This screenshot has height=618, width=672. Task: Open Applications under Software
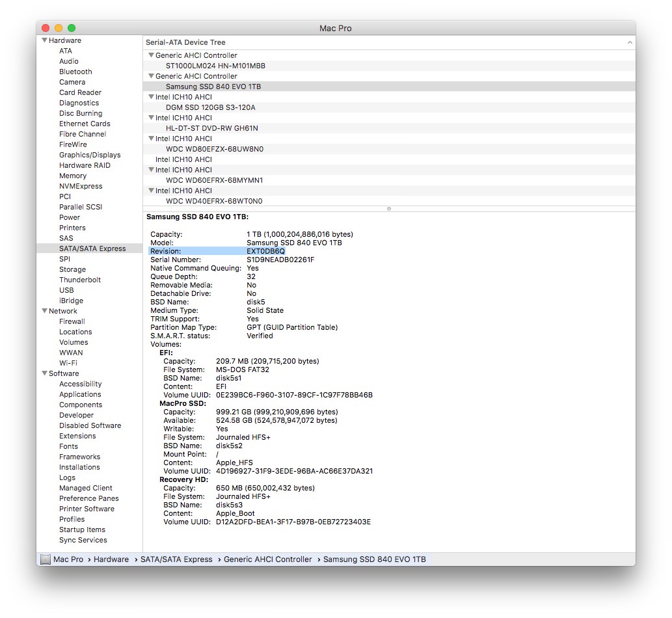click(80, 395)
